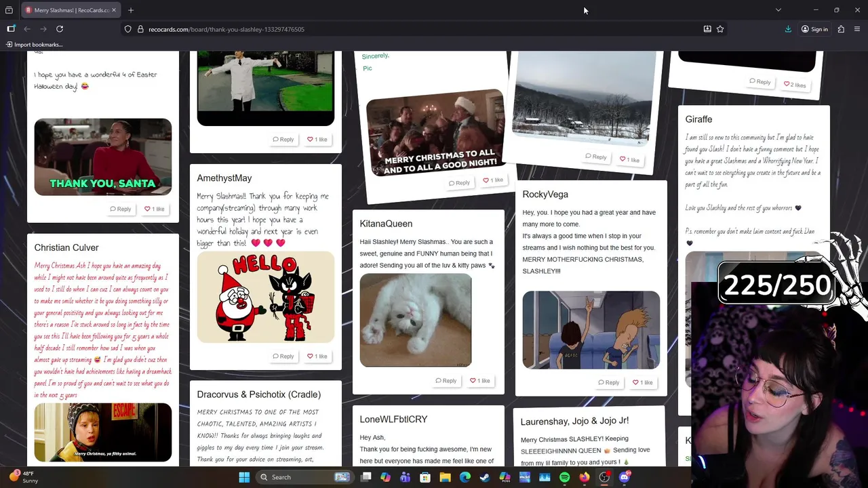Like RockyVega's card with the heart

click(642, 383)
